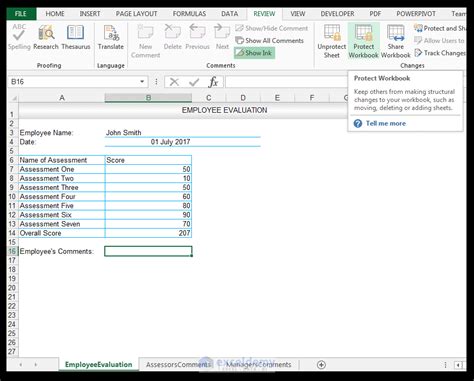
Task: Switch to the INSERT tab
Action: tap(90, 14)
